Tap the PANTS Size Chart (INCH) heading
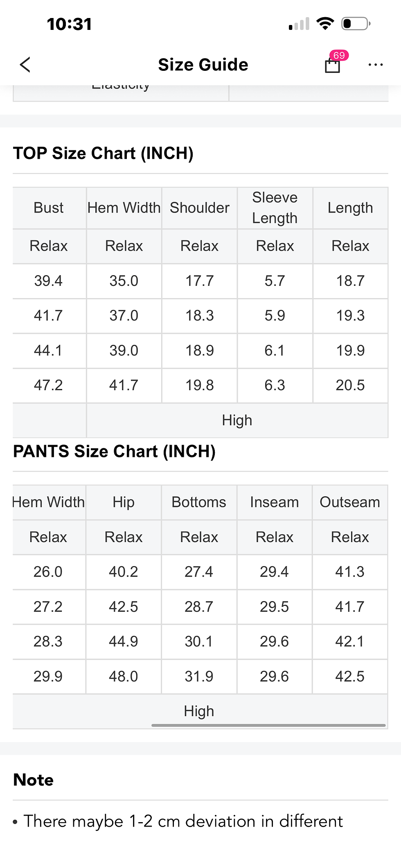Image resolution: width=401 pixels, height=868 pixels. [114, 451]
